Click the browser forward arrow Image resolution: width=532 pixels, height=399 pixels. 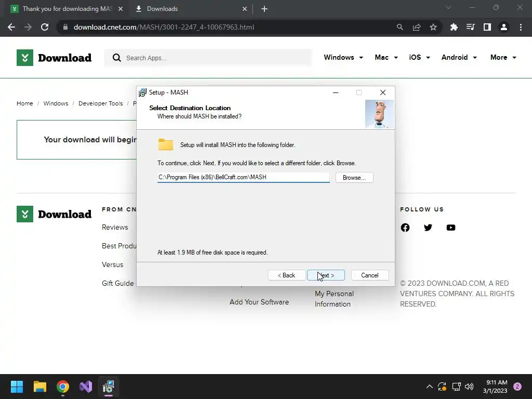coord(28,27)
